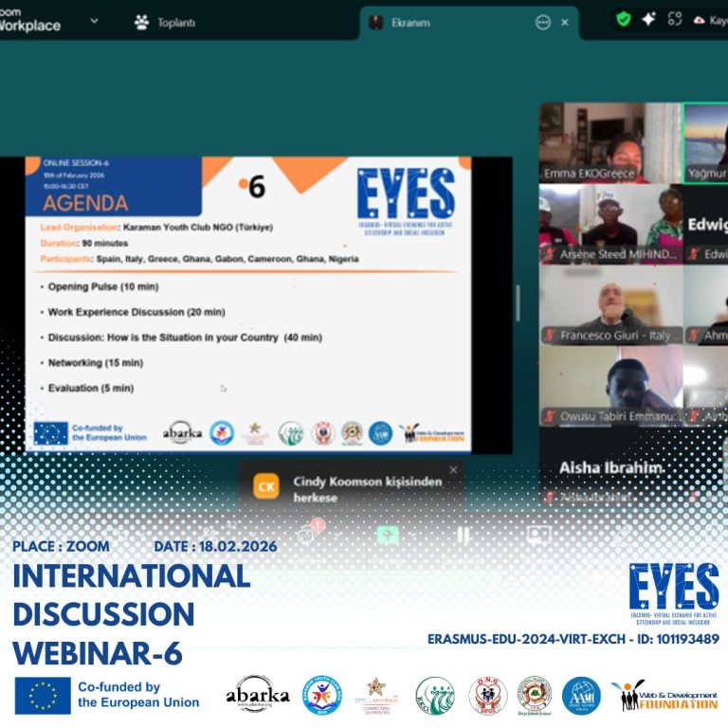The height and width of the screenshot is (728, 728).
Task: Click the Toplantı meeting paw icon
Action: point(141,22)
